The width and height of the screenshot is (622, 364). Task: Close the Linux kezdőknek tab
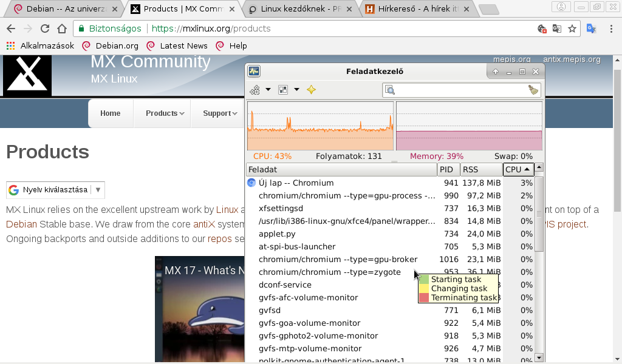coord(349,8)
